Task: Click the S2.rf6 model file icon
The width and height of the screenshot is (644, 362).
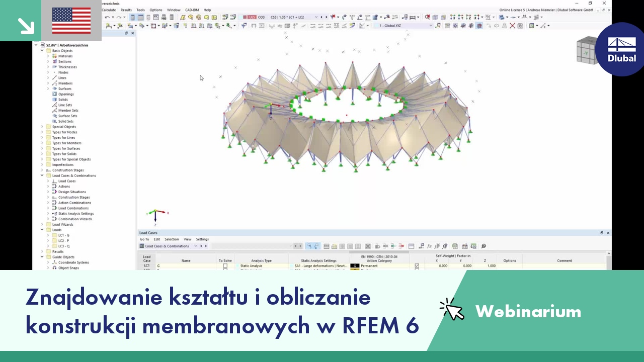Action: click(x=42, y=45)
